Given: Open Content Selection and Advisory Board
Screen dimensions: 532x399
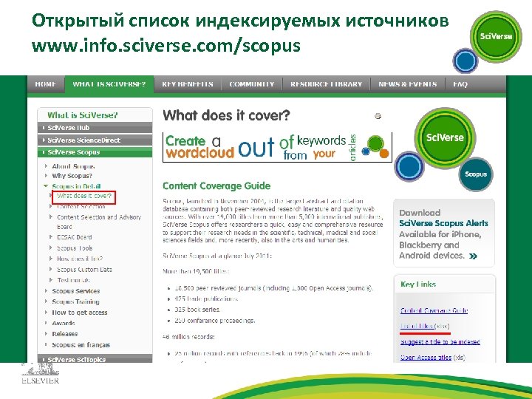Looking at the screenshot, I should (99, 222).
